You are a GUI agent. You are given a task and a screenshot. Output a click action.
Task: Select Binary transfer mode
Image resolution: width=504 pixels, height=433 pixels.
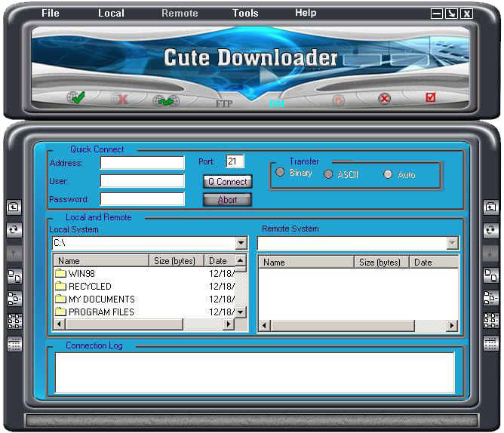click(280, 172)
